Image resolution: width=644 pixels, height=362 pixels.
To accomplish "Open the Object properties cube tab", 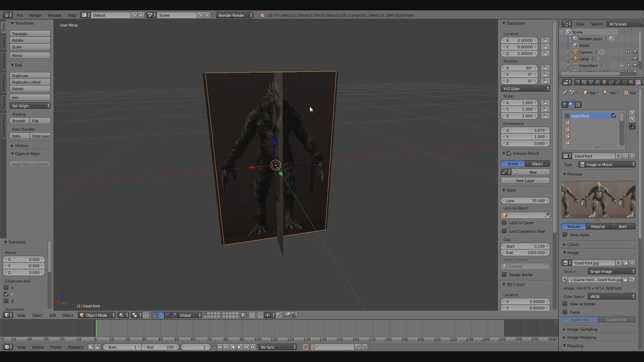I will (x=604, y=82).
